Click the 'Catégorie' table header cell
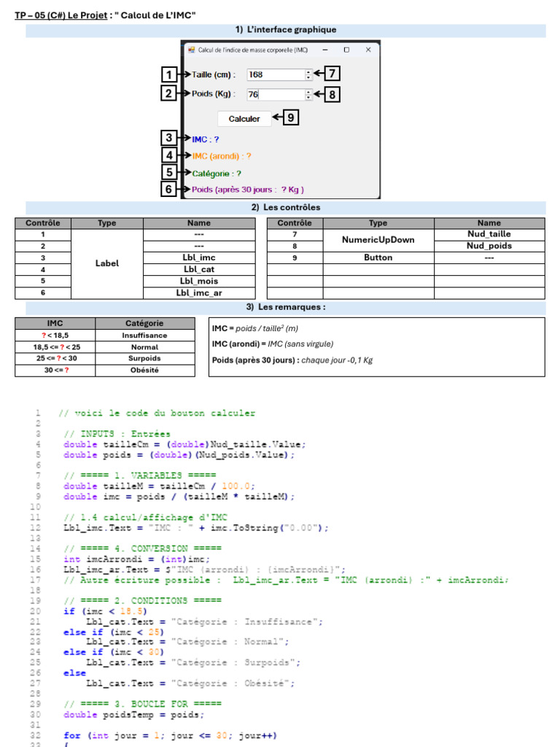Image resolution: width=560 pixels, height=747 pixels. point(145,323)
